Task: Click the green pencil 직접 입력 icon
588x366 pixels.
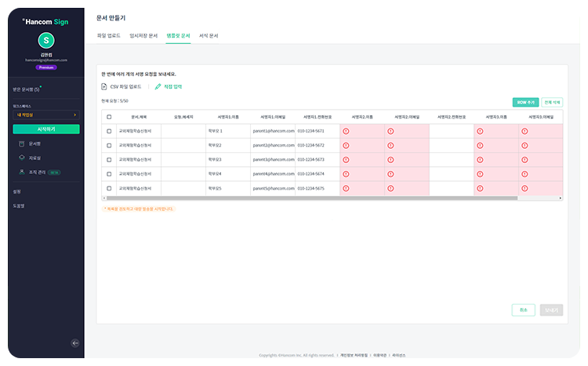Action: point(158,87)
